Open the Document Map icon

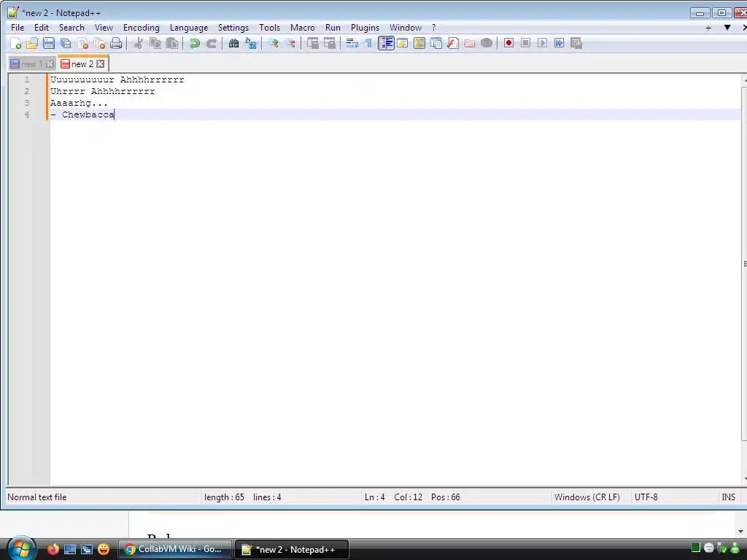(419, 43)
